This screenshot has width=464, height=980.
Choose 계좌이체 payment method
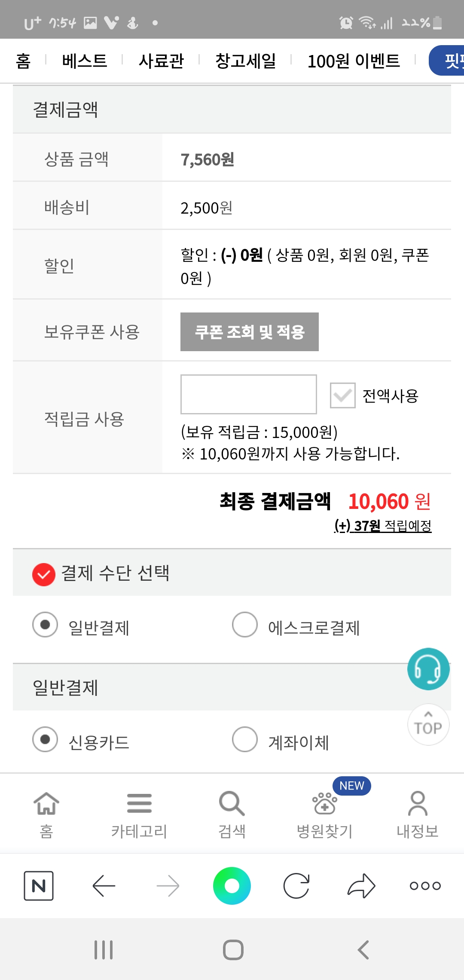tap(245, 739)
